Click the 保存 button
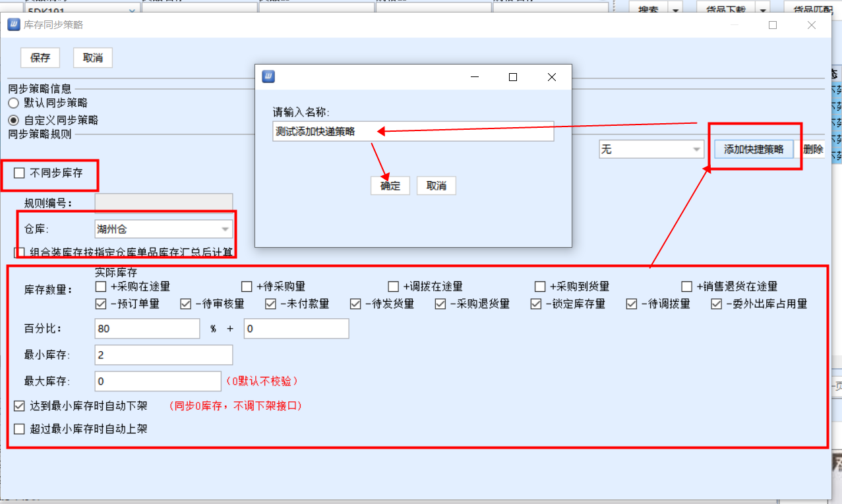842x504 pixels. [x=40, y=58]
